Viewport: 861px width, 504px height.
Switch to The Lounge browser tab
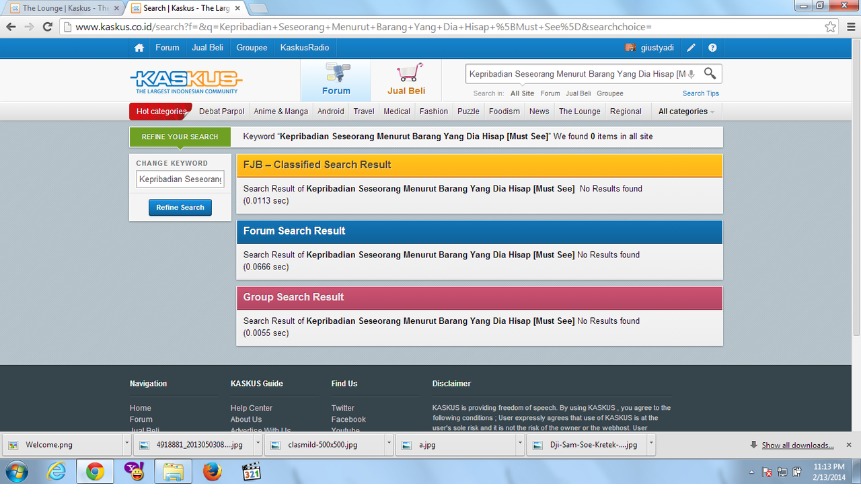(x=64, y=8)
